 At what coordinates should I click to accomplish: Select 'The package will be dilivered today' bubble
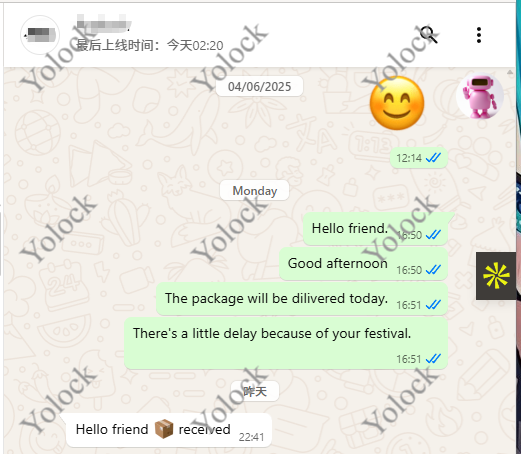[302, 299]
